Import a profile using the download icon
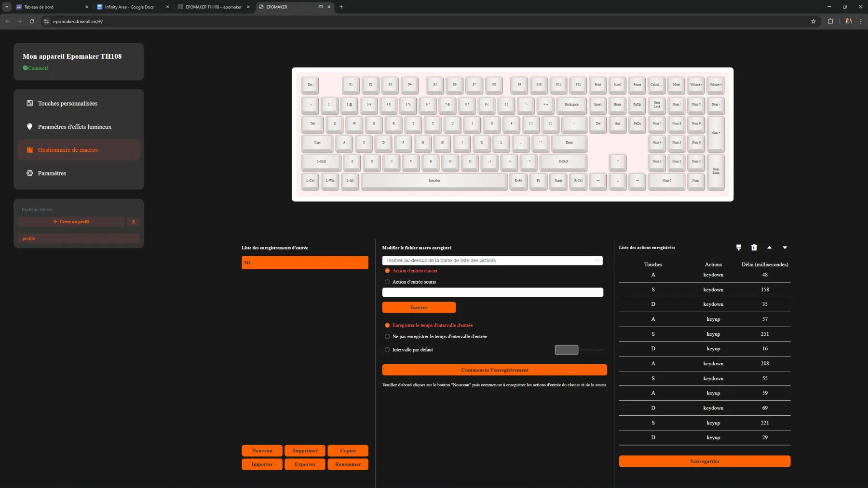868x488 pixels. 134,222
